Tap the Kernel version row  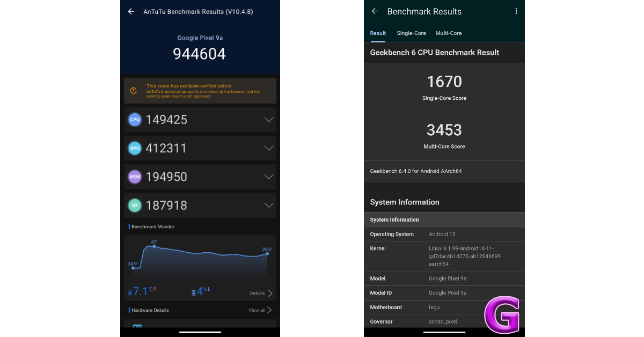coord(444,256)
